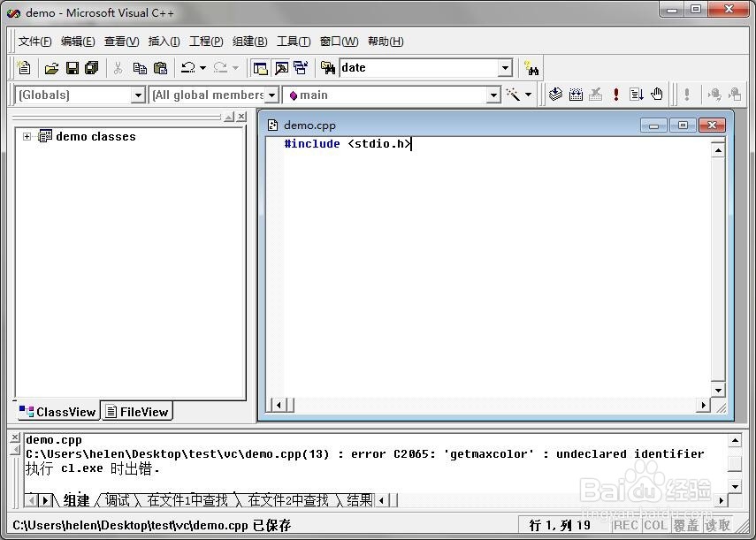
Task: Minimize the demo.cpp document window
Action: coord(653,125)
